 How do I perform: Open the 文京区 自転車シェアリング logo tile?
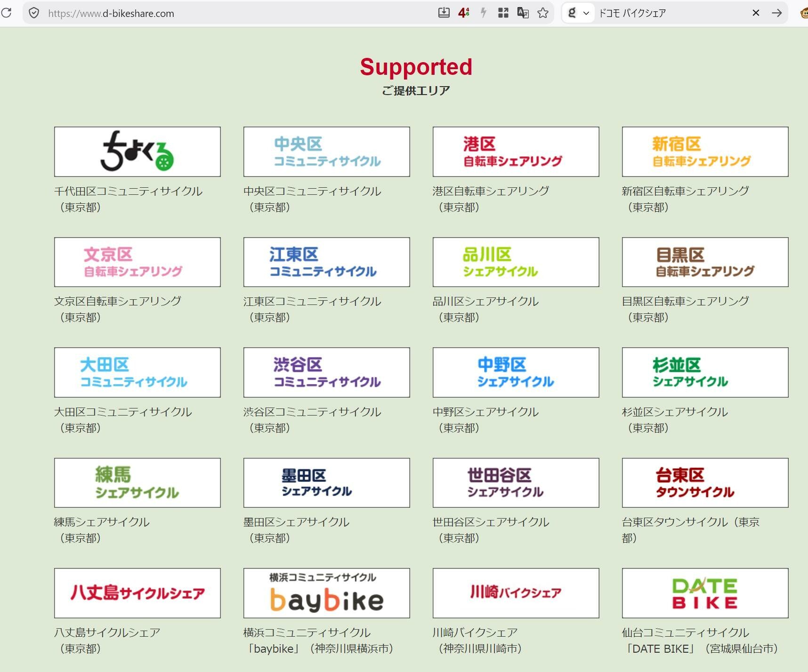tap(137, 262)
